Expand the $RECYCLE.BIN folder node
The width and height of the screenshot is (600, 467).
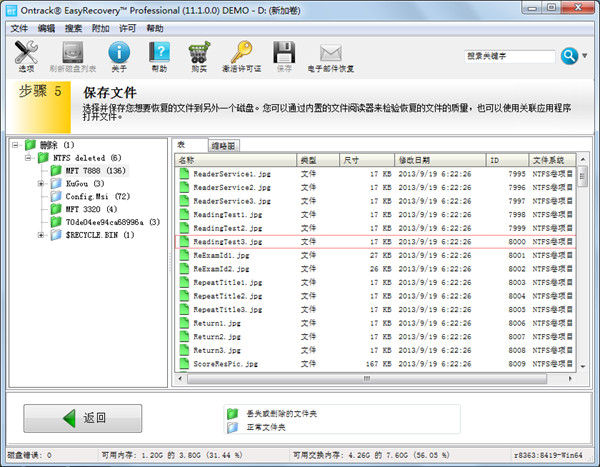pos(41,235)
